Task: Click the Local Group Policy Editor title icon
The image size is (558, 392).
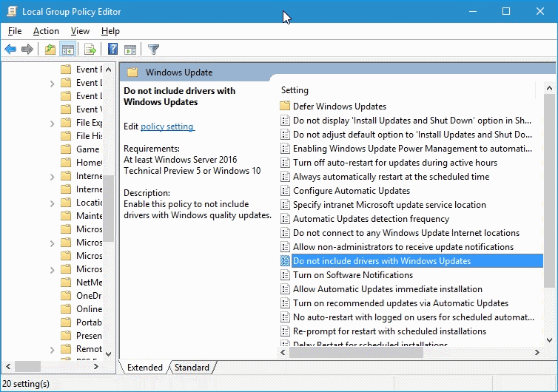Action: (x=12, y=11)
